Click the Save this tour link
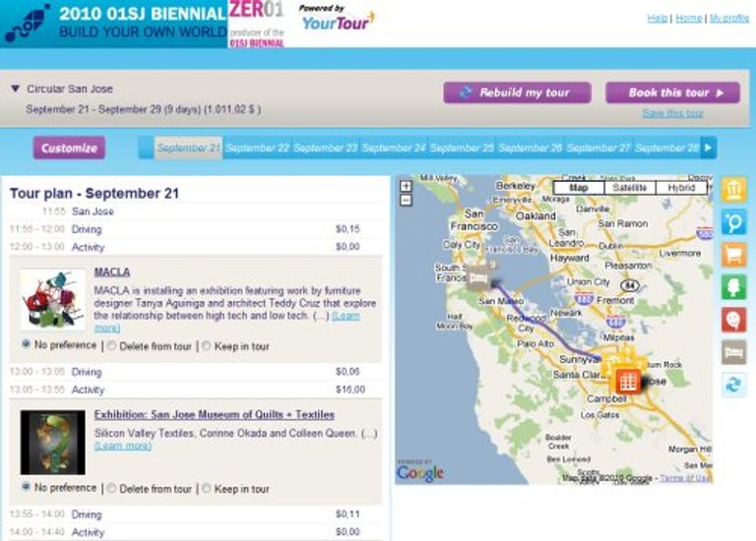Screen dimensions: 756x541 click(x=672, y=113)
